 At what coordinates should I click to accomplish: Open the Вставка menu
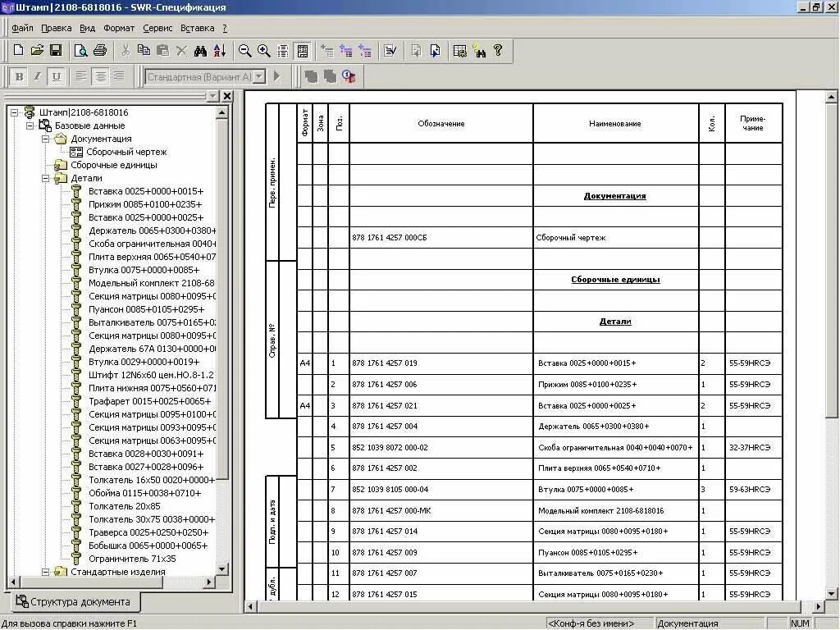tap(197, 28)
